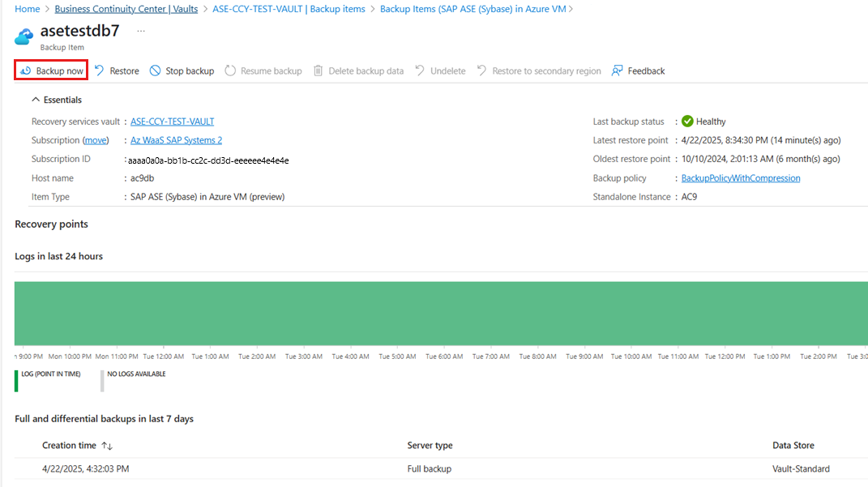Open ASE-CCY-TEST-VAULT Backup items breadcrumb
The height and width of the screenshot is (487, 868).
click(289, 9)
